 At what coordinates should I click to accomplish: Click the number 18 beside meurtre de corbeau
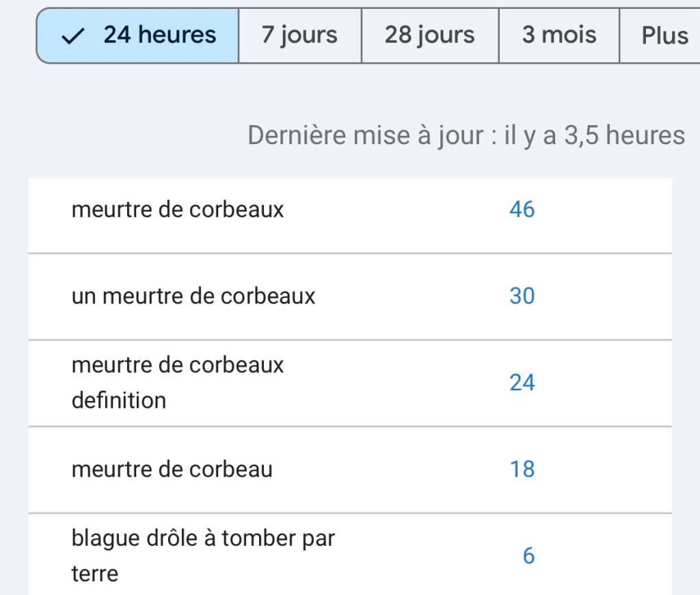point(522,470)
